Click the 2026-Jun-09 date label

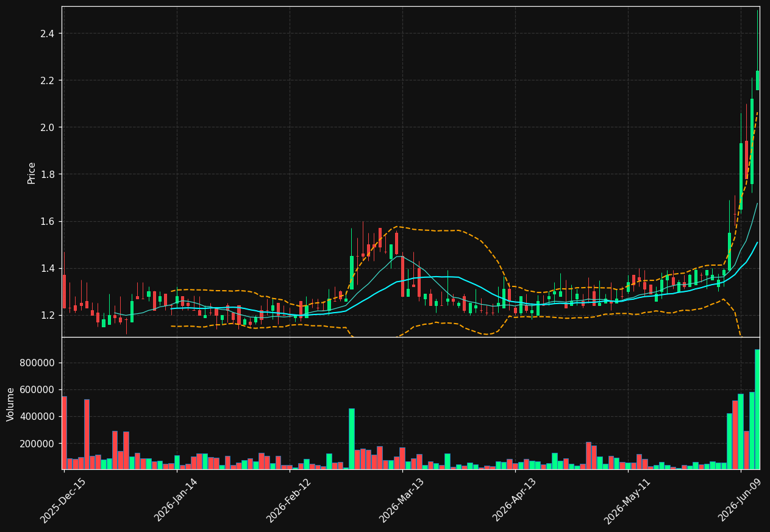[x=740, y=500]
